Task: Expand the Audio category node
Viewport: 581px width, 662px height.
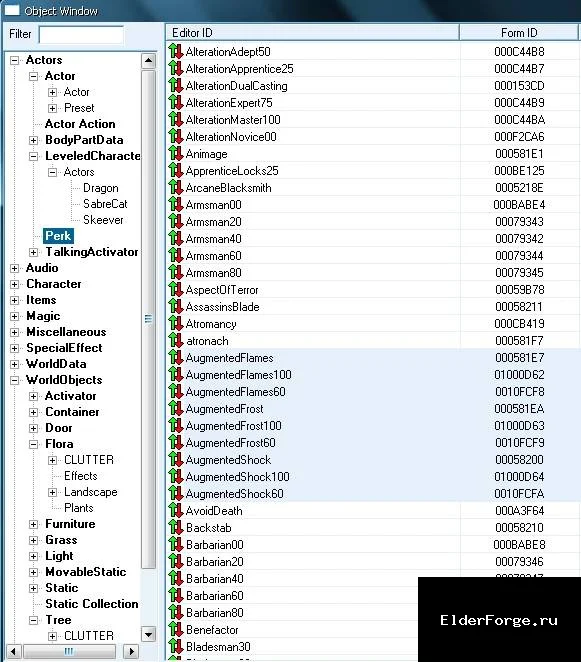Action: click(14, 268)
